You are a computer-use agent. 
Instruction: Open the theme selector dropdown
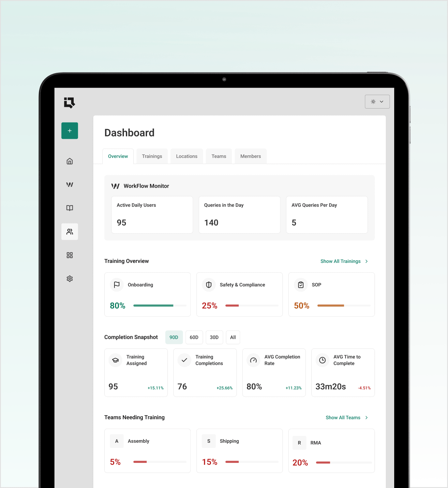[x=377, y=102]
